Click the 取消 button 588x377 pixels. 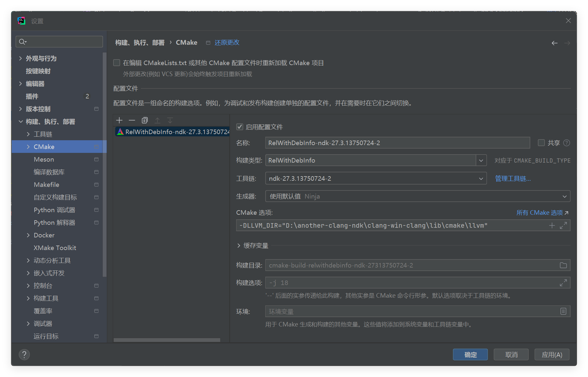click(511, 355)
